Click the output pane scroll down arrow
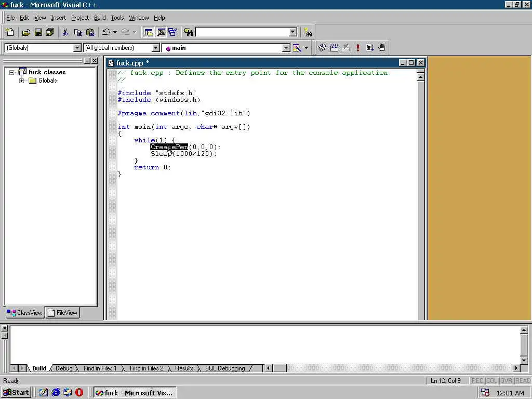The height and width of the screenshot is (399, 532). [524, 361]
